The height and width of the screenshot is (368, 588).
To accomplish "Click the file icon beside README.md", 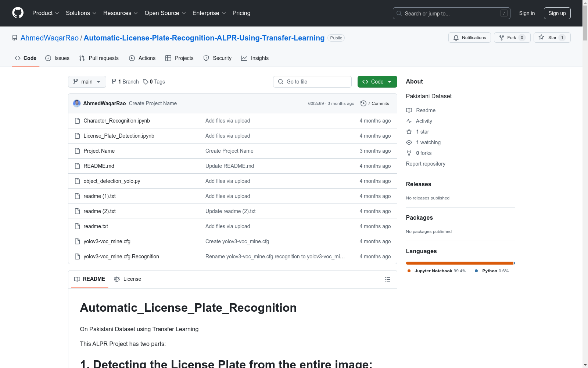I will (77, 166).
